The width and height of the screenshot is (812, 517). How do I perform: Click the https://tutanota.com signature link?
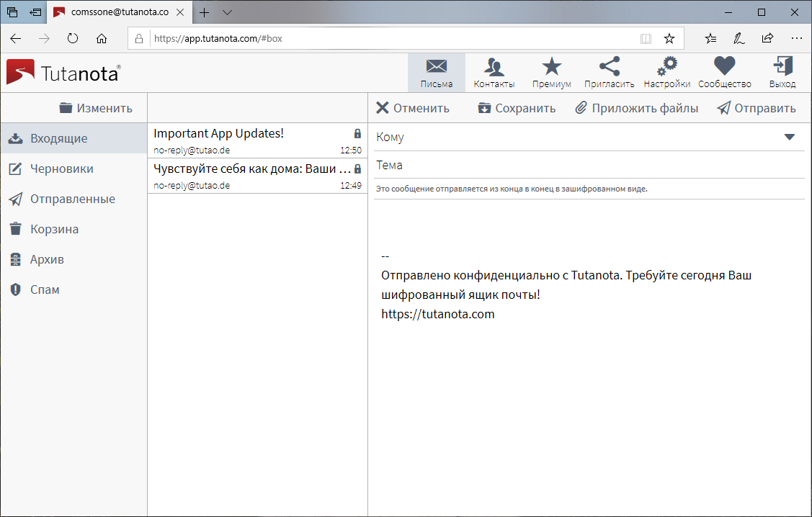(437, 314)
